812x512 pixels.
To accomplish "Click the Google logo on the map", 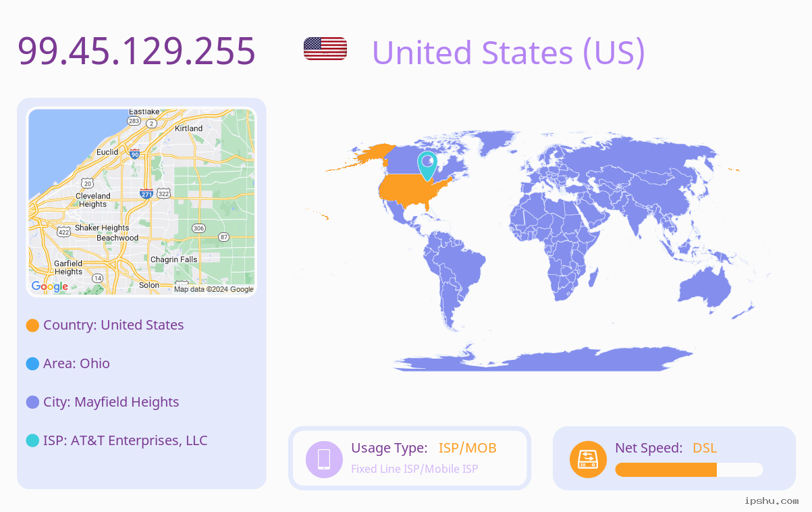I will 50,286.
